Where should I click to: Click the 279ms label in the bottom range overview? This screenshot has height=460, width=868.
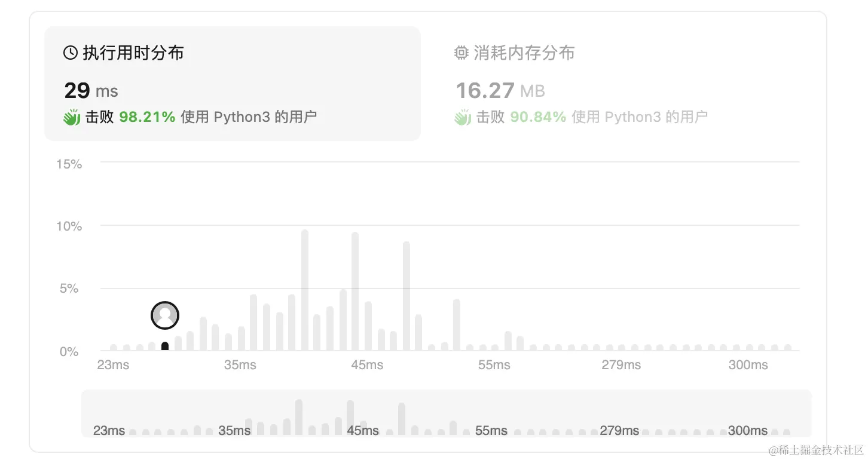click(x=619, y=431)
